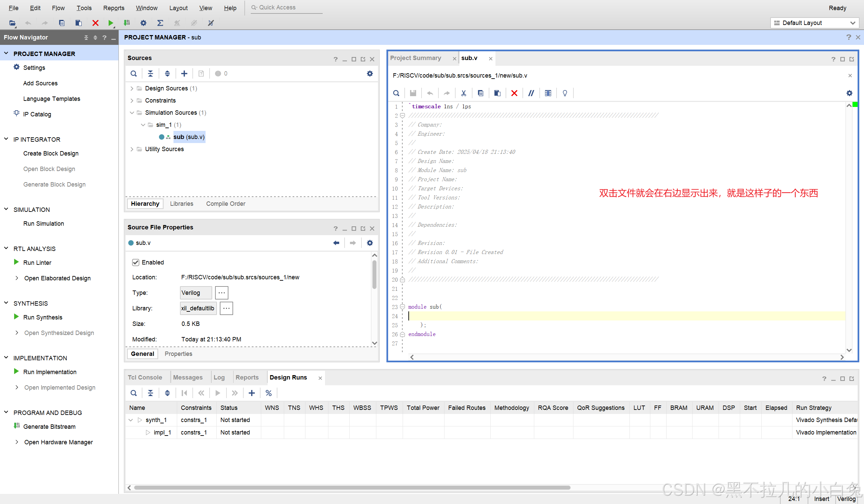Uncheck the Enabled checkbox
Screen dimensions: 864x504
pyautogui.click(x=135, y=262)
